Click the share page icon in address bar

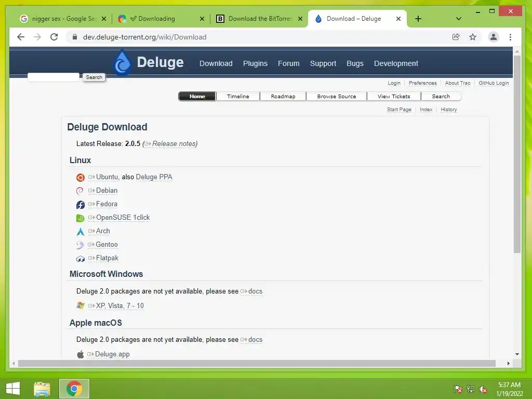pos(456,37)
